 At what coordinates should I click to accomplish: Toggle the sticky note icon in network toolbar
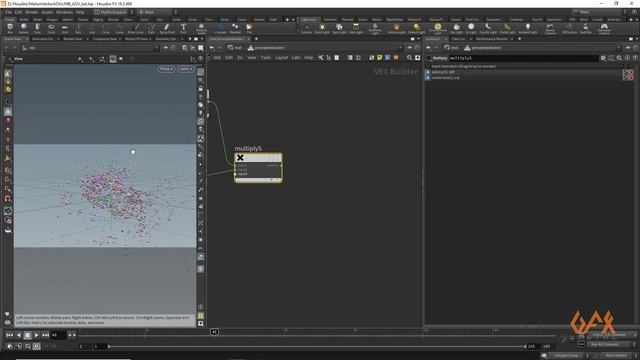tap(380, 58)
